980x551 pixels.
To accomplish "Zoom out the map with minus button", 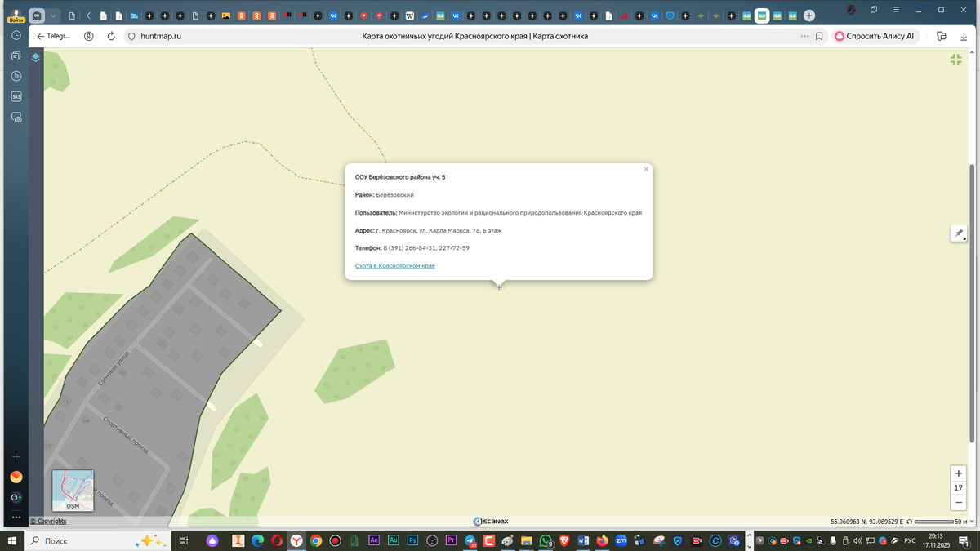I will click(959, 502).
